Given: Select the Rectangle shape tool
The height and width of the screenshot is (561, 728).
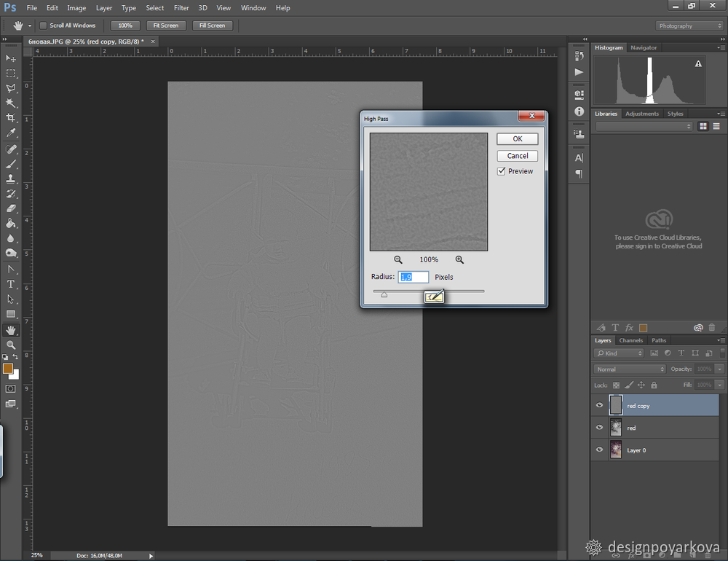Looking at the screenshot, I should coord(11,314).
